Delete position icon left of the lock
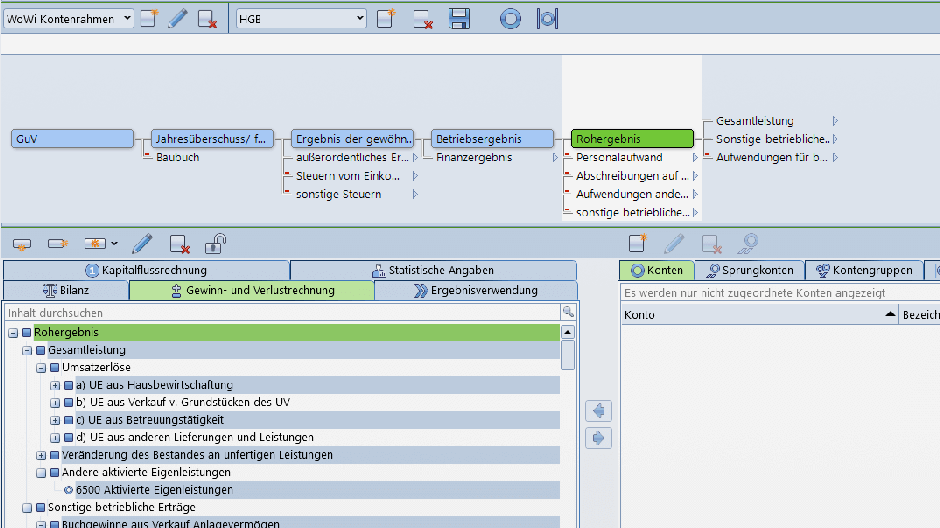The width and height of the screenshot is (940, 528). tap(179, 244)
